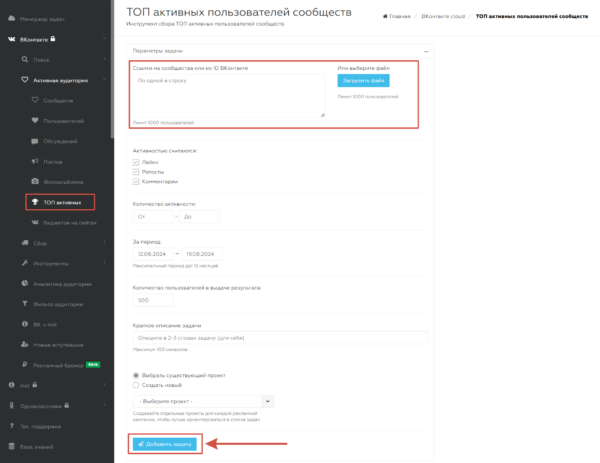Toggle the Репосты checkbox
The width and height of the screenshot is (600, 463).
pyautogui.click(x=135, y=171)
